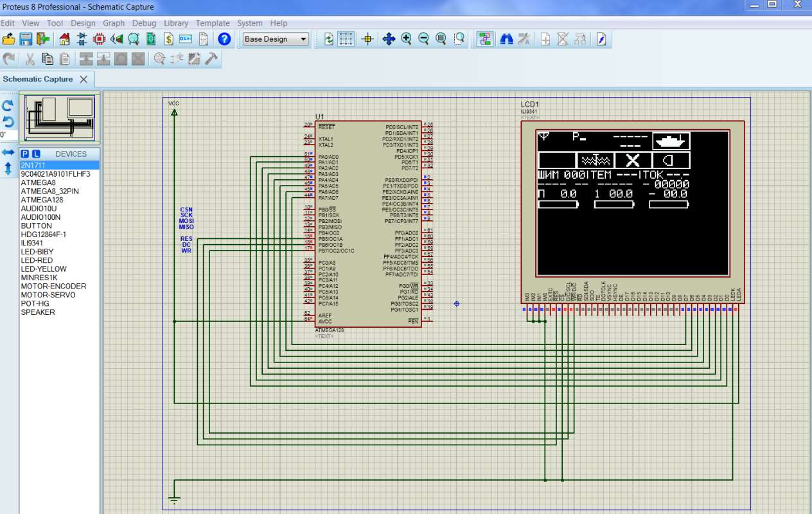
Task: Open the Property Assignment Tool
Action: coord(524,39)
